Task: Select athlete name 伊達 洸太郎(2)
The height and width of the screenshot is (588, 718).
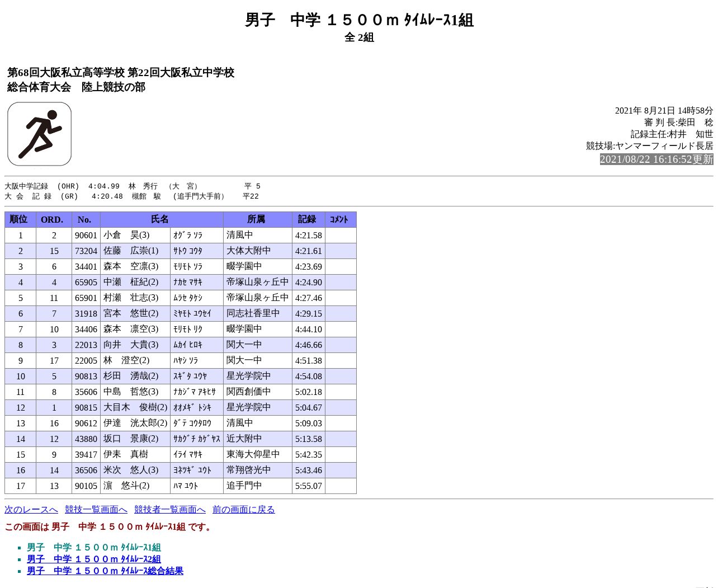Action: point(135,424)
